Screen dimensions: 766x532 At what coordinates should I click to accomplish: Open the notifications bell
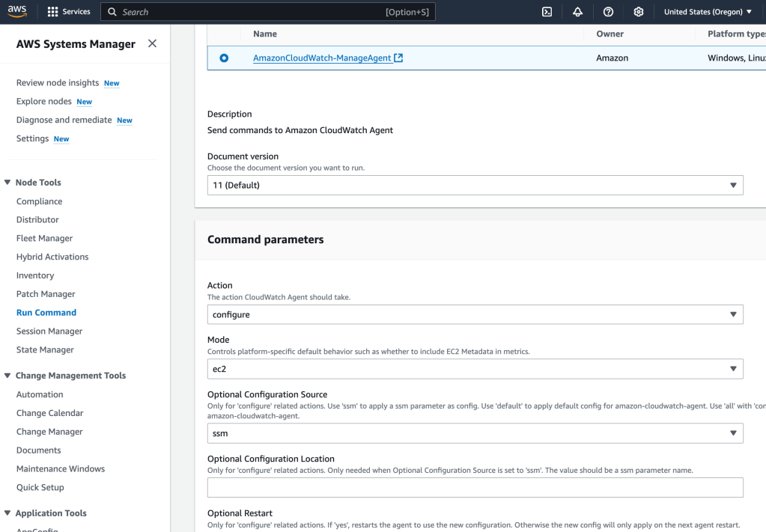tap(577, 12)
